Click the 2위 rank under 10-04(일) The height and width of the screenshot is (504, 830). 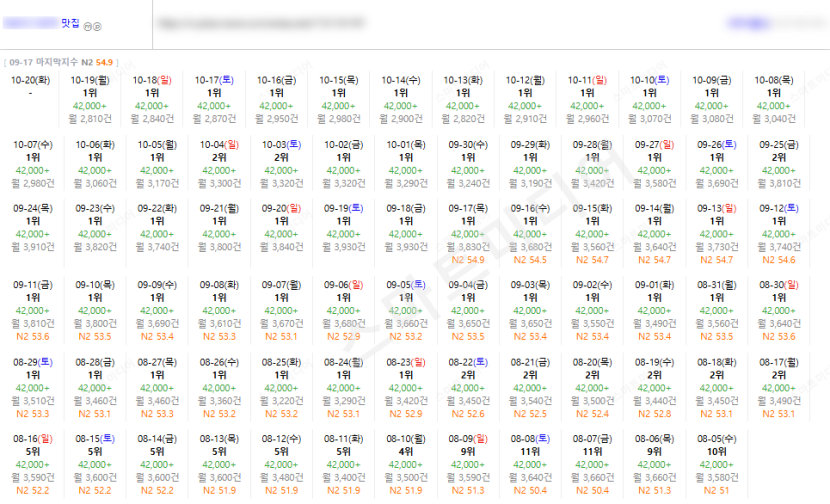[x=219, y=158]
